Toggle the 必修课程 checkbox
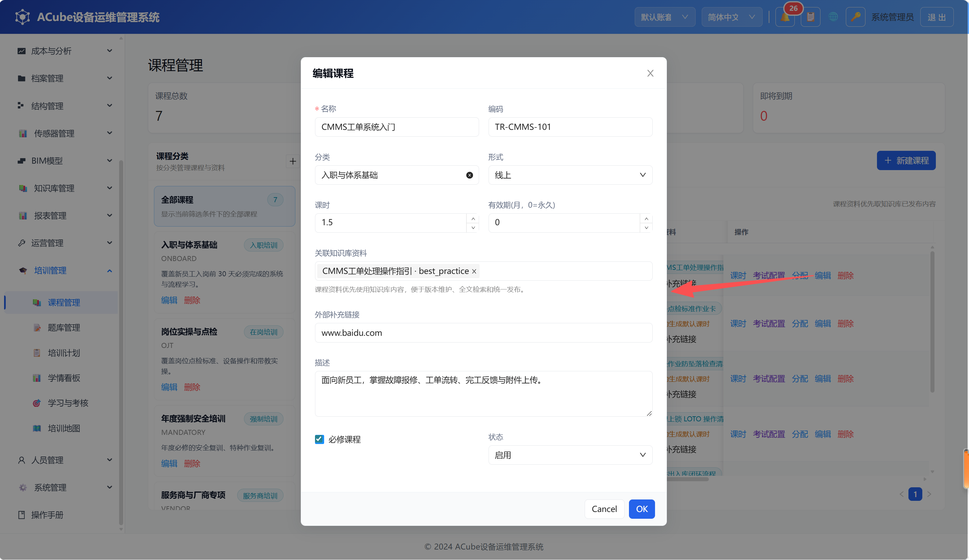The image size is (969, 560). click(319, 439)
